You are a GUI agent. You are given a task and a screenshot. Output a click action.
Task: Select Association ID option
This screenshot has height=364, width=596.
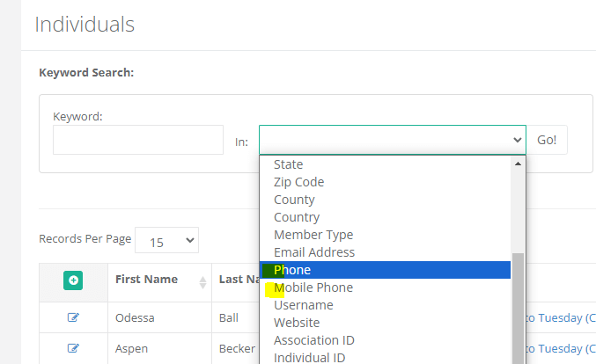[313, 340]
